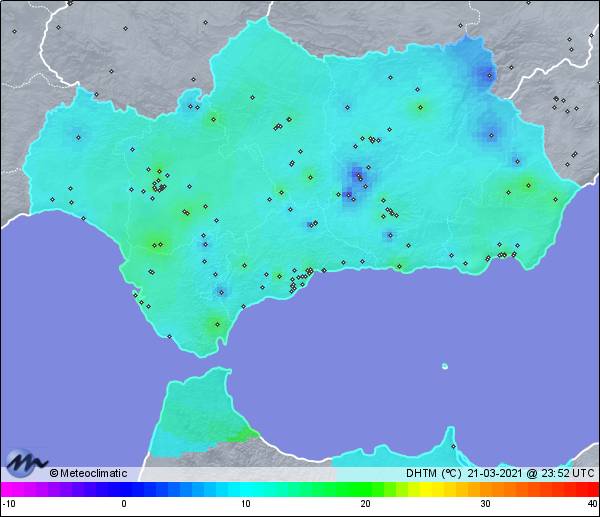Click the yellow section of the color scale

pyautogui.click(x=426, y=489)
